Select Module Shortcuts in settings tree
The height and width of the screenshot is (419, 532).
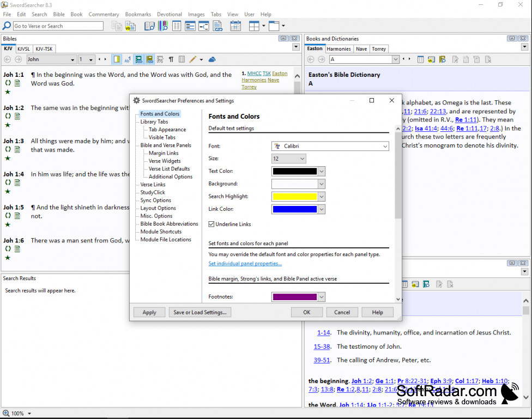click(161, 232)
